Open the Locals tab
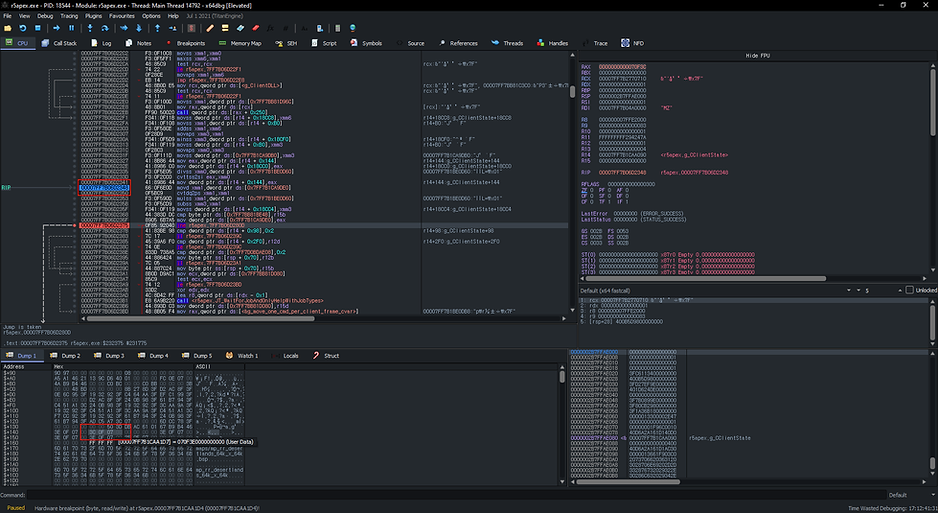This screenshot has width=938, height=513. pyautogui.click(x=285, y=356)
